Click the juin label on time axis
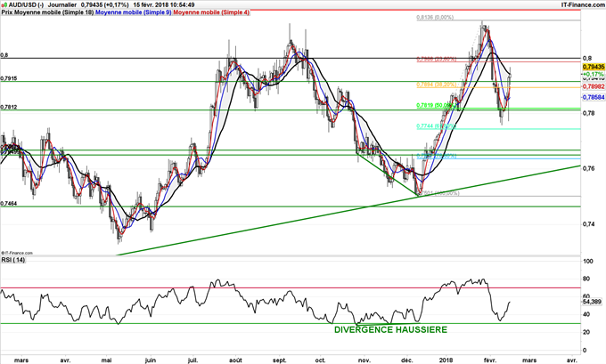 [151, 360]
